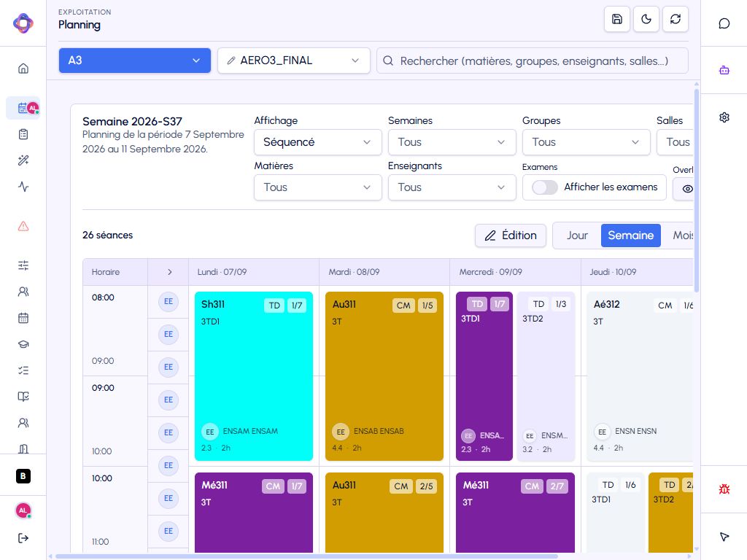Open the checklist icon in sidebar
Screen dimensions: 747x560
(x=23, y=370)
